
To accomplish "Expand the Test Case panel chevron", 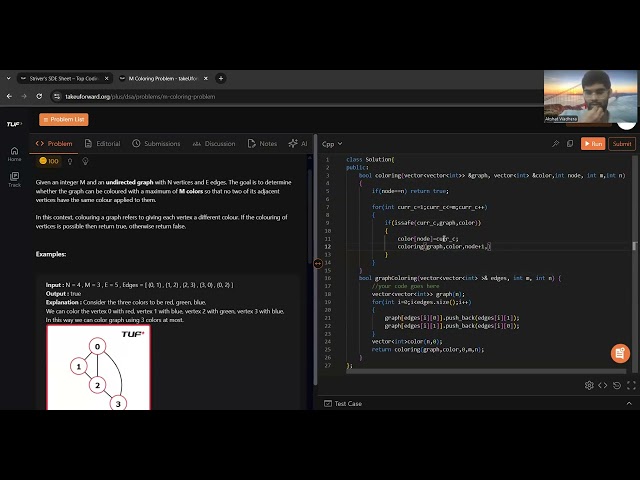I will 629,403.
